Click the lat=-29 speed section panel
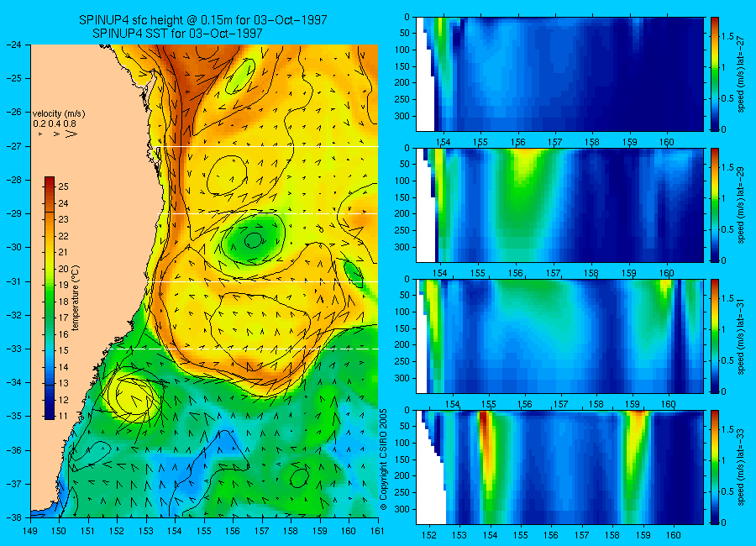 559,205
